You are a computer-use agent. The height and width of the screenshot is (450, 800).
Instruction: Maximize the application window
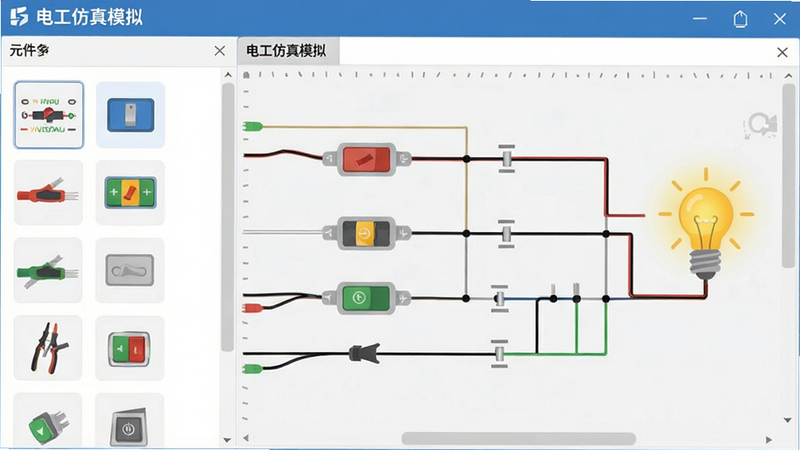(x=740, y=19)
